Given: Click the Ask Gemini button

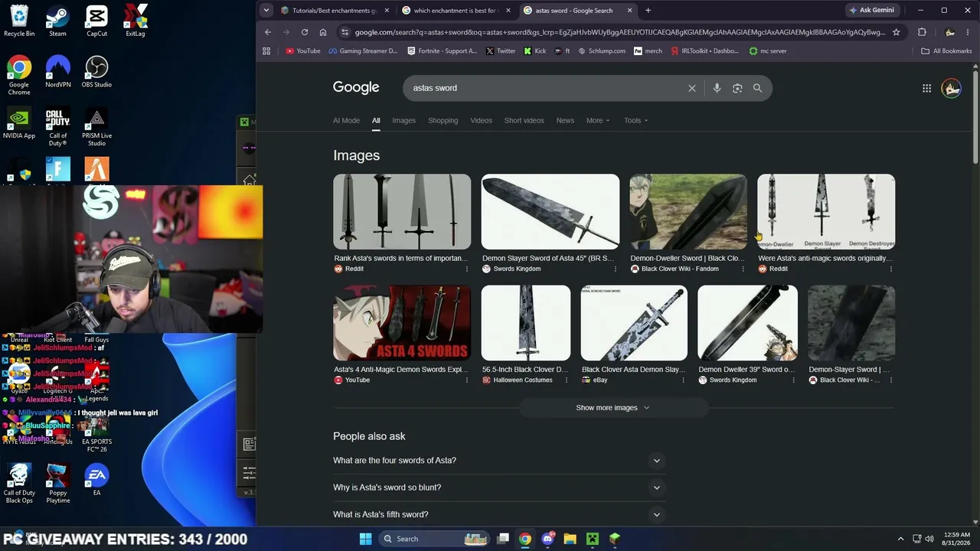Looking at the screenshot, I should tap(871, 11).
